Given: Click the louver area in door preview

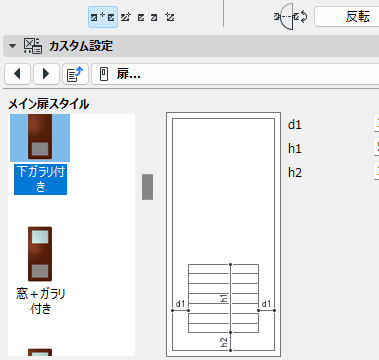Looking at the screenshot, I should [x=223, y=298].
